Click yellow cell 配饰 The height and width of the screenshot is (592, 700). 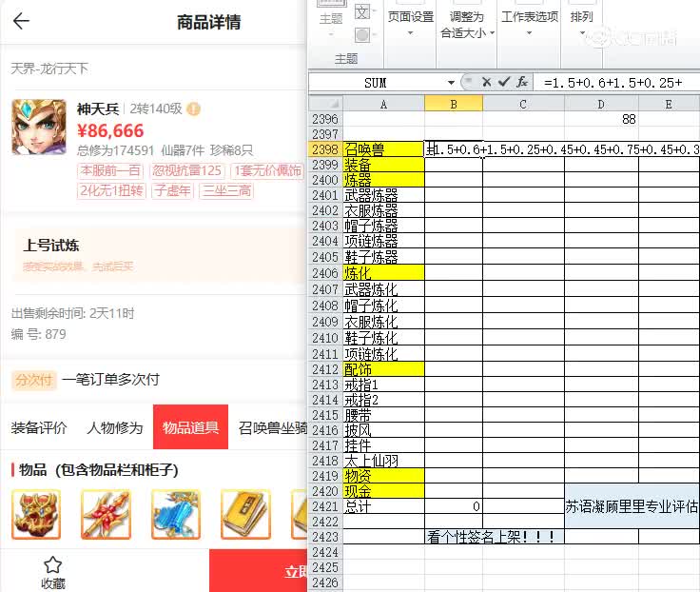point(383,369)
